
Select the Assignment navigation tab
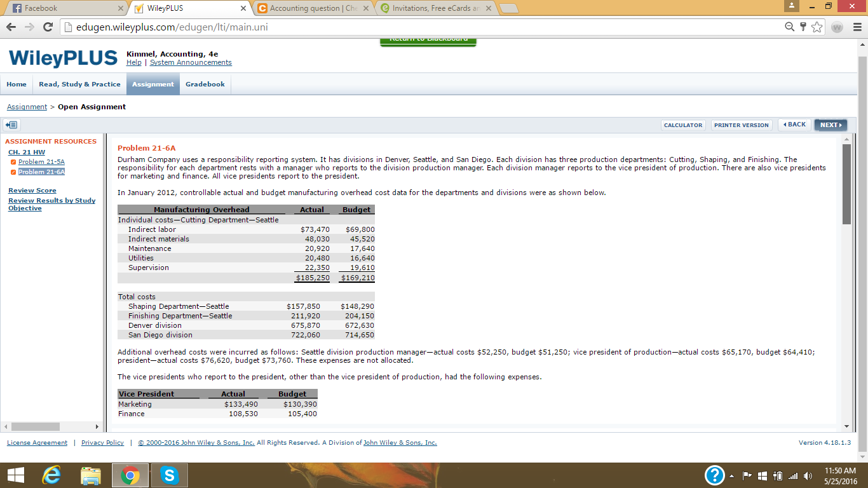click(x=153, y=84)
